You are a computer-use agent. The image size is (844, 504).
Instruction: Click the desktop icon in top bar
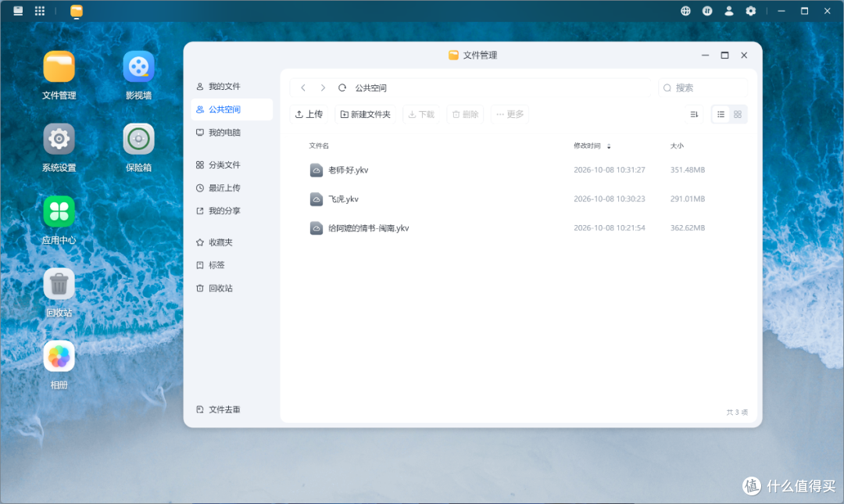(18, 11)
